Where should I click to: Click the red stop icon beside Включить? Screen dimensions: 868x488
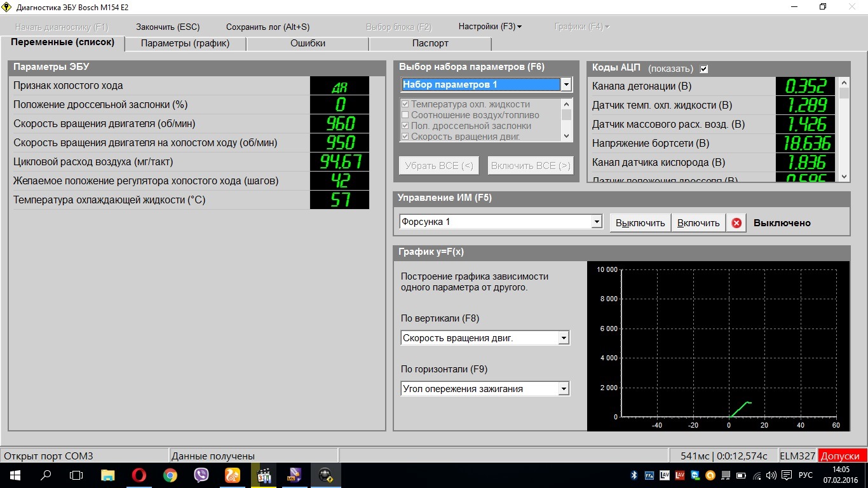[x=736, y=223]
